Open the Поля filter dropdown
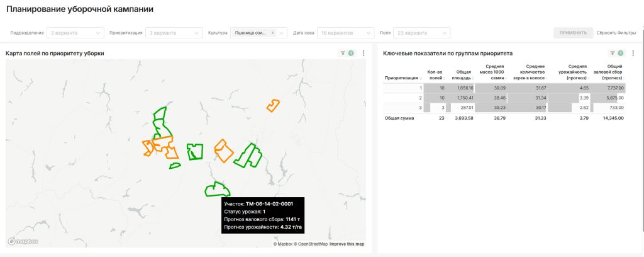Image resolution: width=644 pixels, height=257 pixels. click(422, 33)
